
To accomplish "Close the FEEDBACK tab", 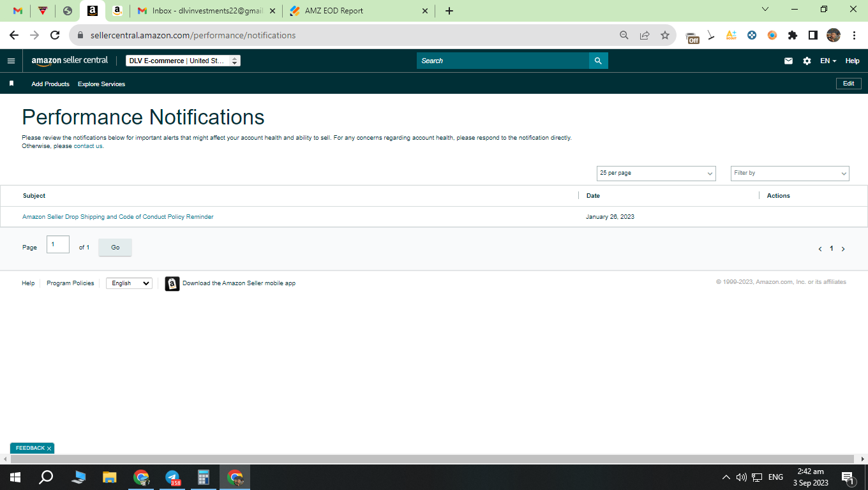I will coord(49,449).
